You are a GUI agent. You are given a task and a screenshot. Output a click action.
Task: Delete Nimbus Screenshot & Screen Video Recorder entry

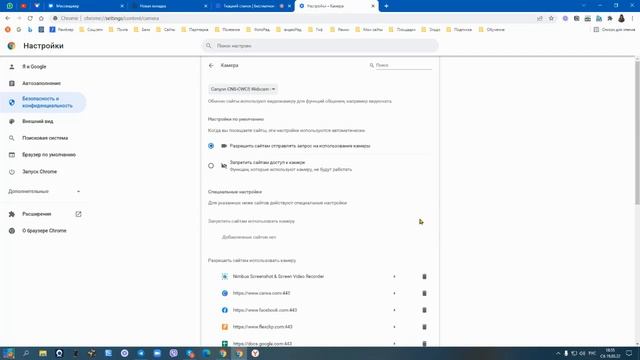424,276
